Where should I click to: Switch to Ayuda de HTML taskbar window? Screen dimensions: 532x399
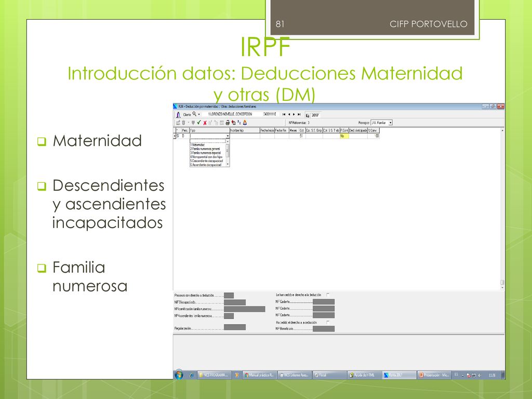[364, 375]
